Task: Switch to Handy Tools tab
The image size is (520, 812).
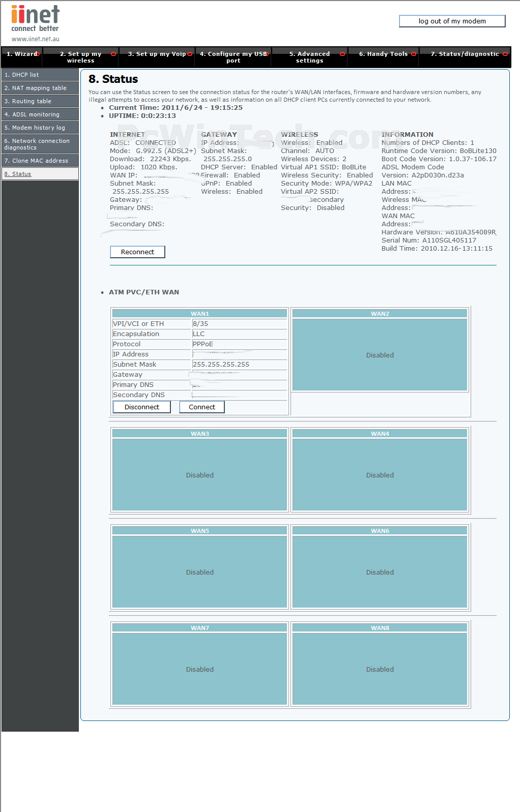Action: coord(383,54)
